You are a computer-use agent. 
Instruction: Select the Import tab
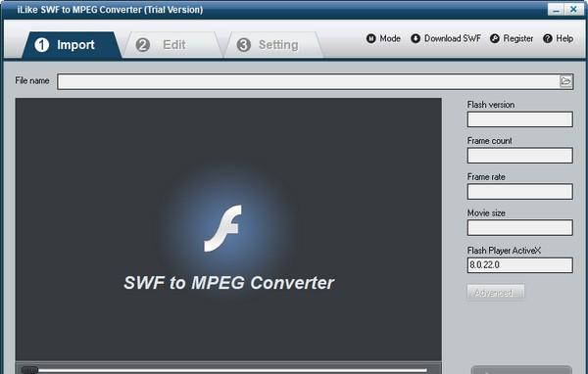click(x=72, y=45)
